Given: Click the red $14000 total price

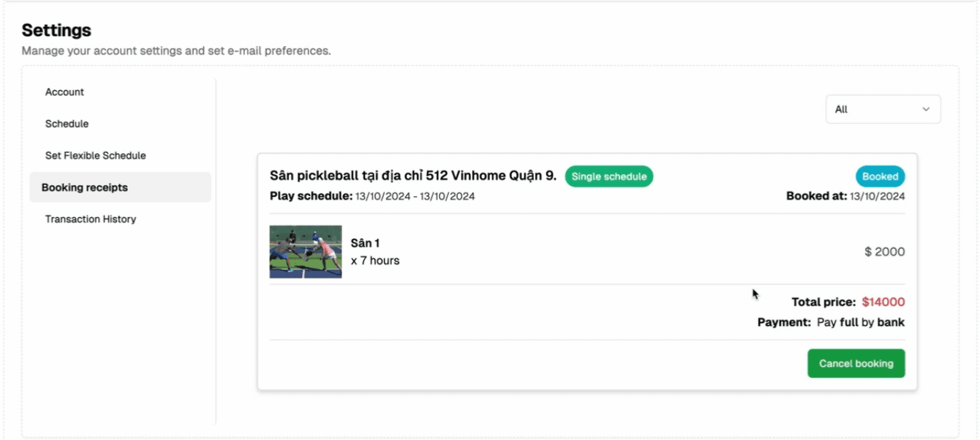Looking at the screenshot, I should click(x=883, y=302).
